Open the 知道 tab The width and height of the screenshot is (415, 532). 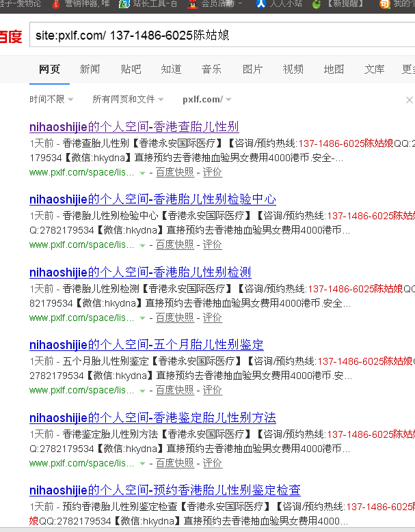click(x=171, y=69)
